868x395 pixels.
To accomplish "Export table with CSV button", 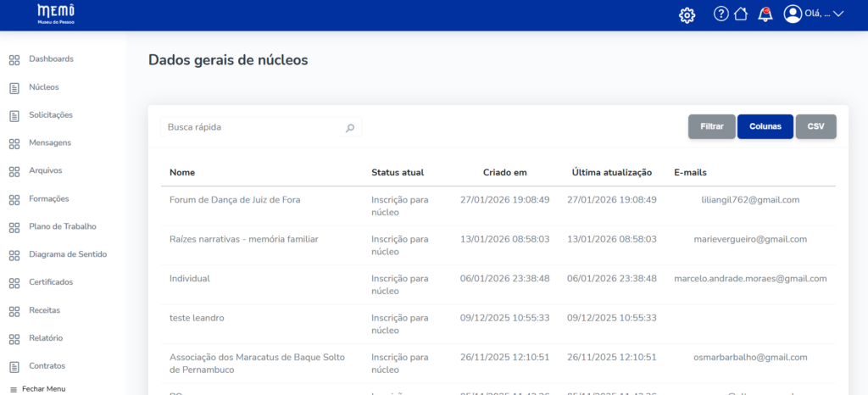I will tap(815, 126).
